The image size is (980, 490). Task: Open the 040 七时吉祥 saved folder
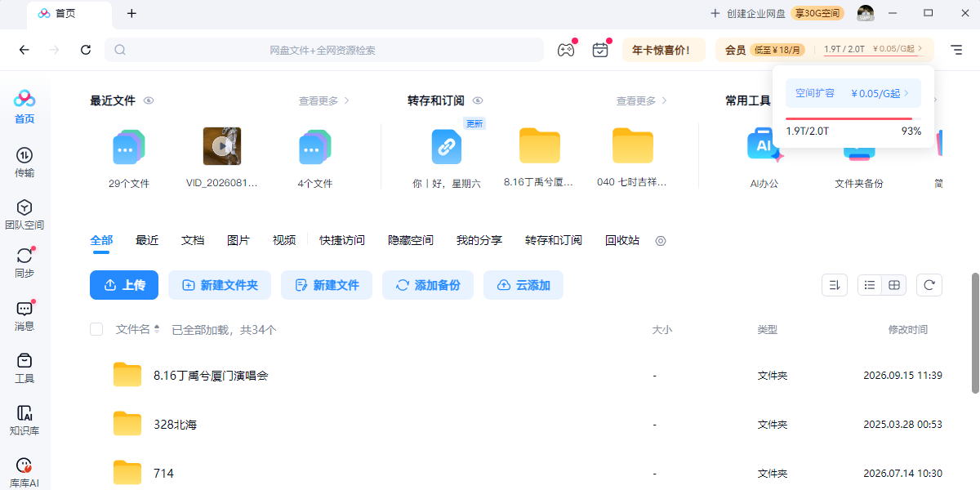click(x=633, y=147)
